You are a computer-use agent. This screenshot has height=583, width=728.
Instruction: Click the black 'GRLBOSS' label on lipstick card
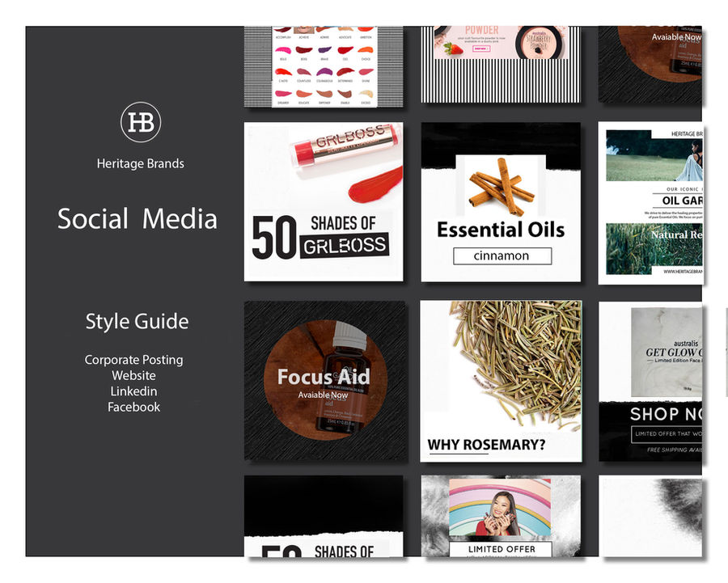pos(345,246)
